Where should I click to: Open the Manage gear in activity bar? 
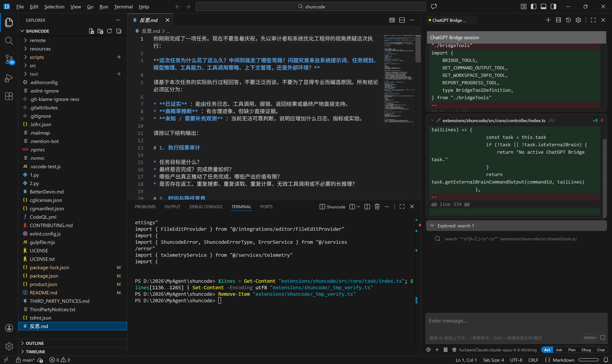tap(9, 346)
